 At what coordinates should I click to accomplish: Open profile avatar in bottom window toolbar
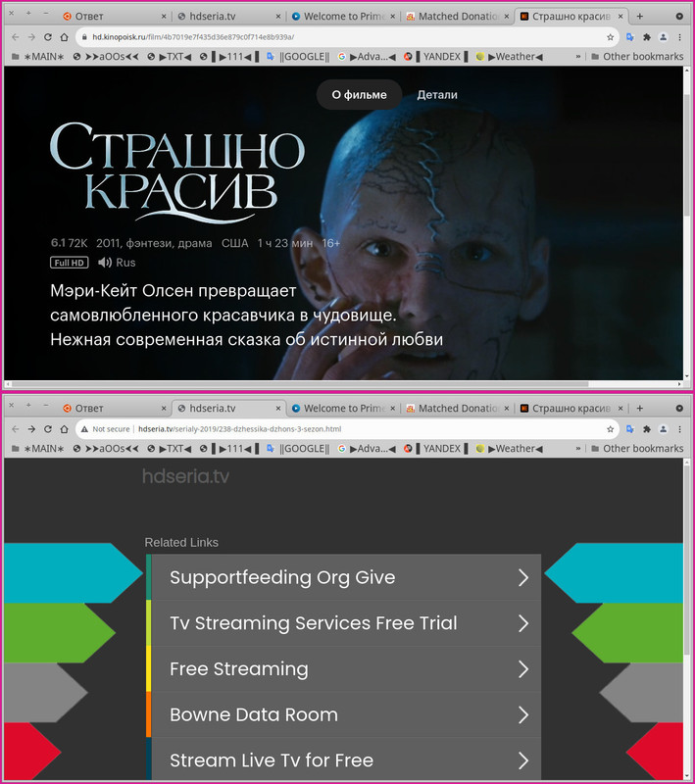pyautogui.click(x=663, y=429)
